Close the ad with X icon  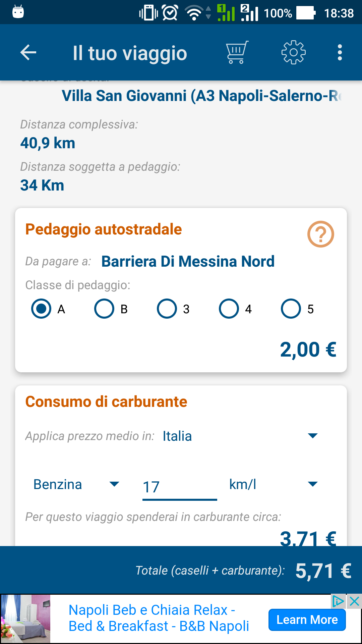(354, 601)
